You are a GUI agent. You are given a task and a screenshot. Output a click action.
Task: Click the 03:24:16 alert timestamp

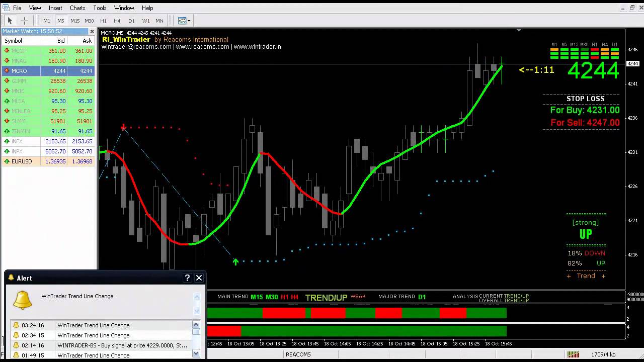coord(33,325)
